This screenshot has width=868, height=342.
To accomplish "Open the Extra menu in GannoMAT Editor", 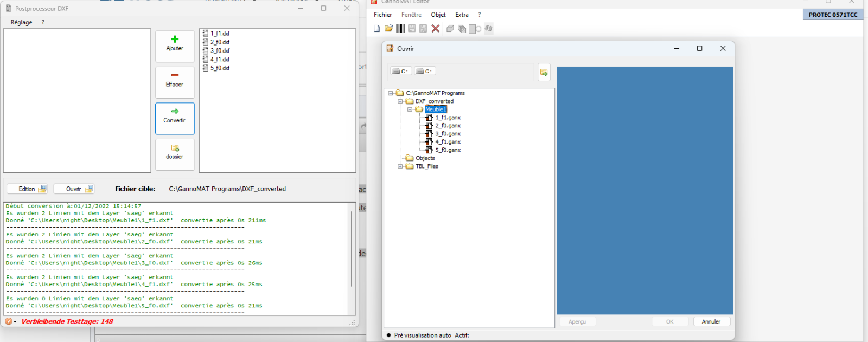I will point(462,15).
